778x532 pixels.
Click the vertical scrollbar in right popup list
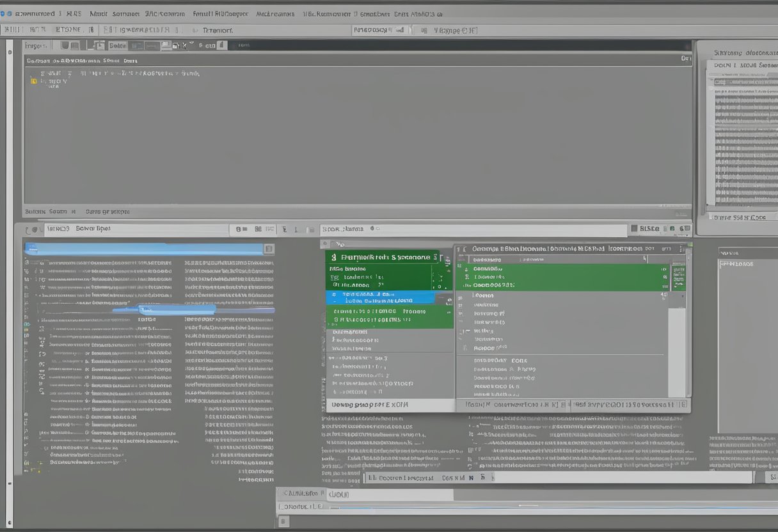[x=676, y=352]
